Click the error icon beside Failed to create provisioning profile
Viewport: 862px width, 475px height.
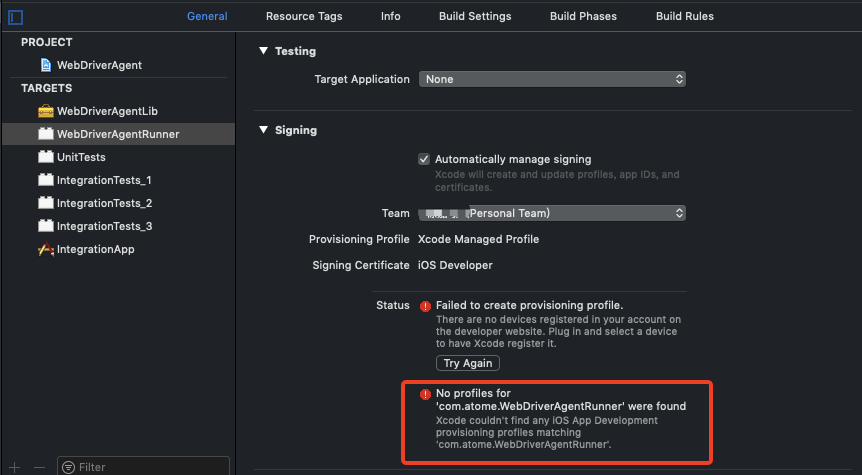point(425,306)
